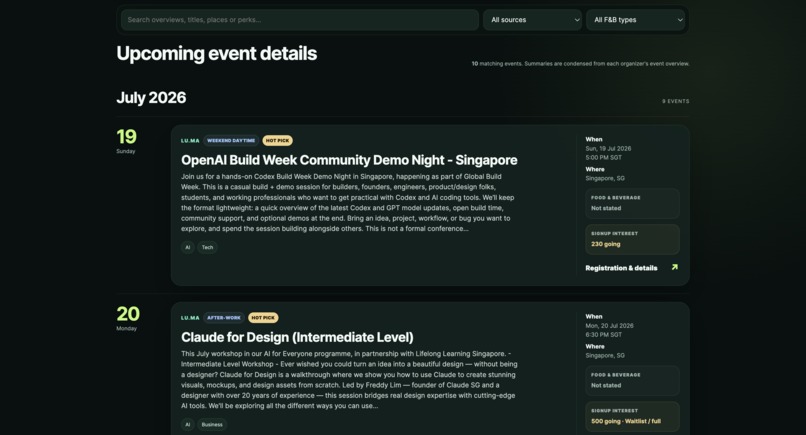Viewport: 806px width, 435px height.
Task: Click the 'July 2026' month heading
Action: click(x=151, y=98)
